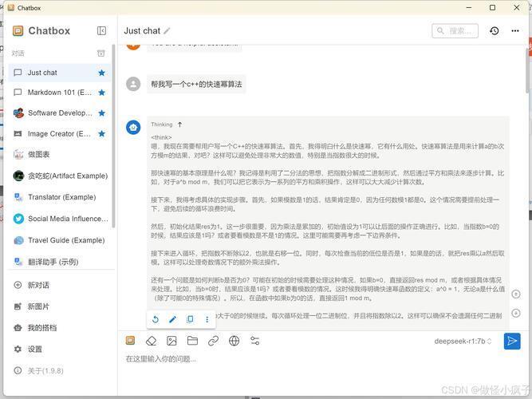This screenshot has height=399, width=532.
Task: Open the Travel Guide (Example) conversation
Action: pyautogui.click(x=59, y=240)
